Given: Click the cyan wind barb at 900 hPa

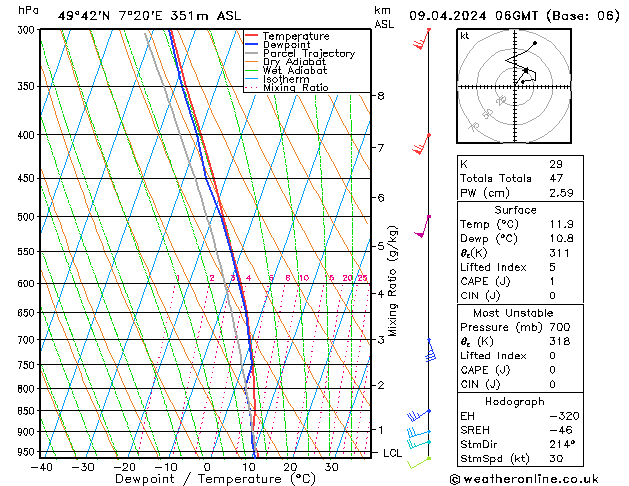Looking at the screenshot, I should point(418,437).
